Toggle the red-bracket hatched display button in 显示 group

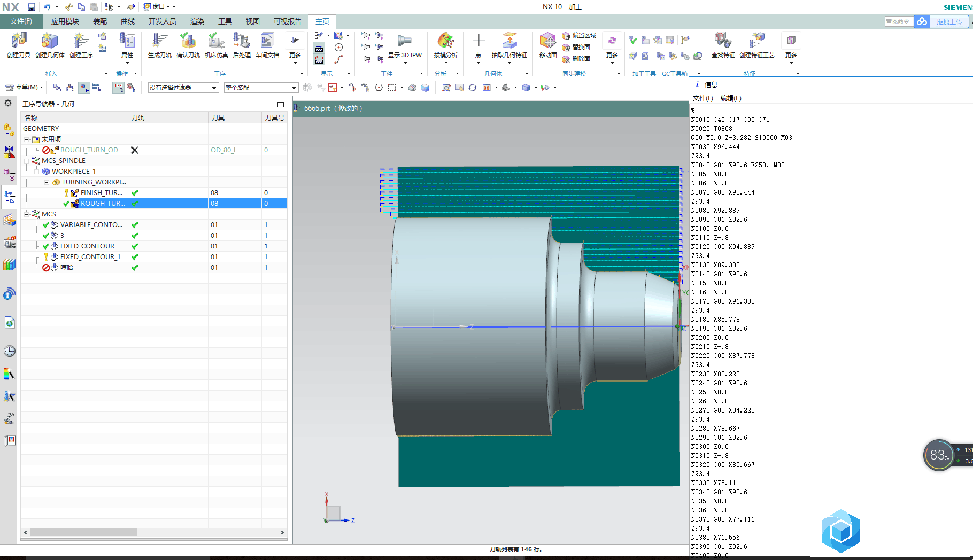319,60
